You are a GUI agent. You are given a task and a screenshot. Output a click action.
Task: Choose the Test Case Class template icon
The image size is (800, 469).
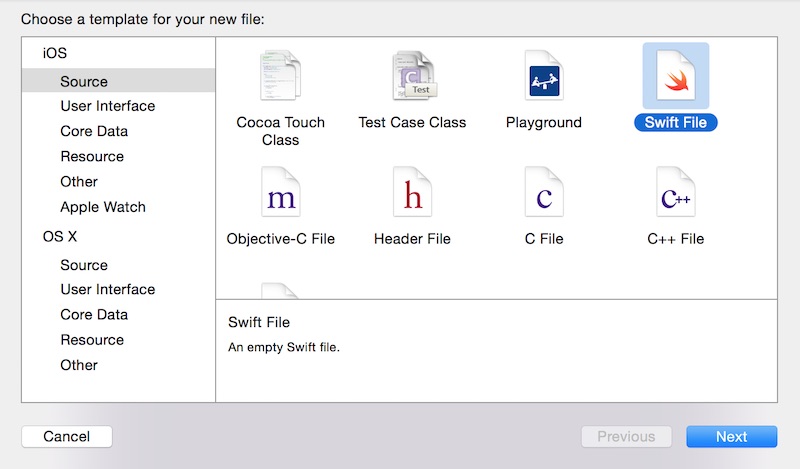tap(412, 77)
